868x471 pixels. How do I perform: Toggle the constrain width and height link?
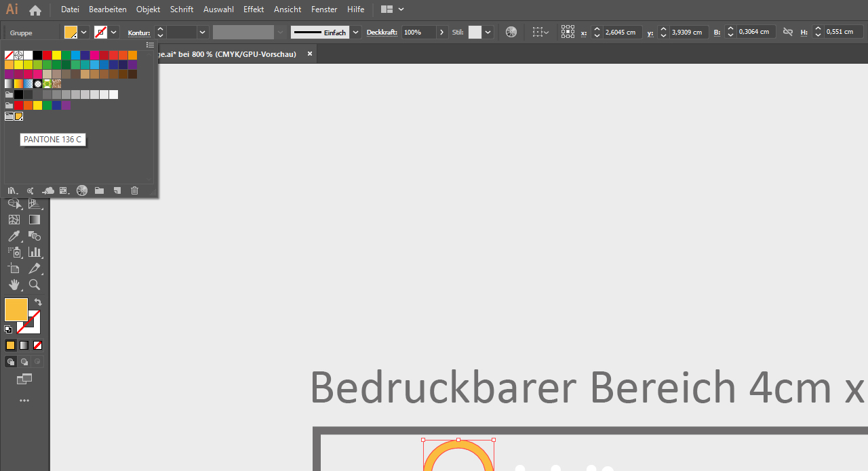click(x=787, y=32)
